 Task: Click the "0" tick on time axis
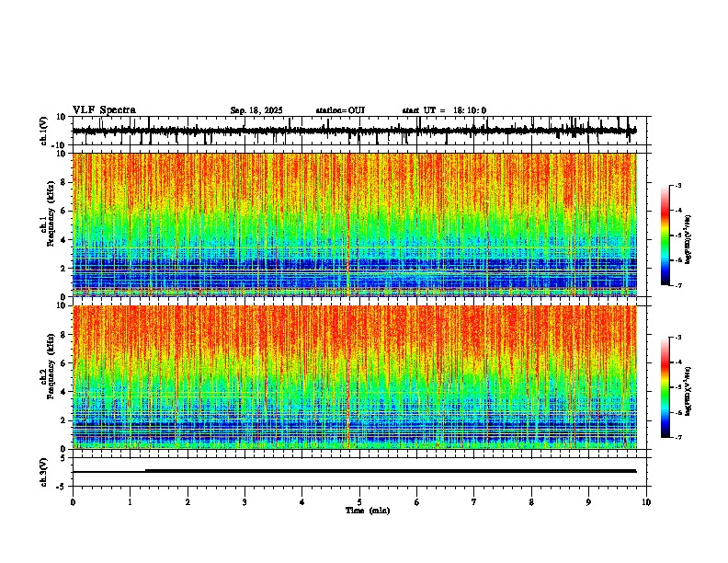coord(73,502)
